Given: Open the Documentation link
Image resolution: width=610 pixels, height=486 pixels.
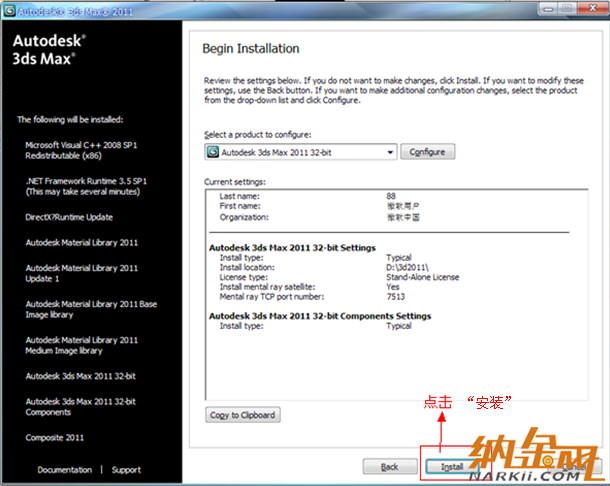Looking at the screenshot, I should click(x=64, y=469).
